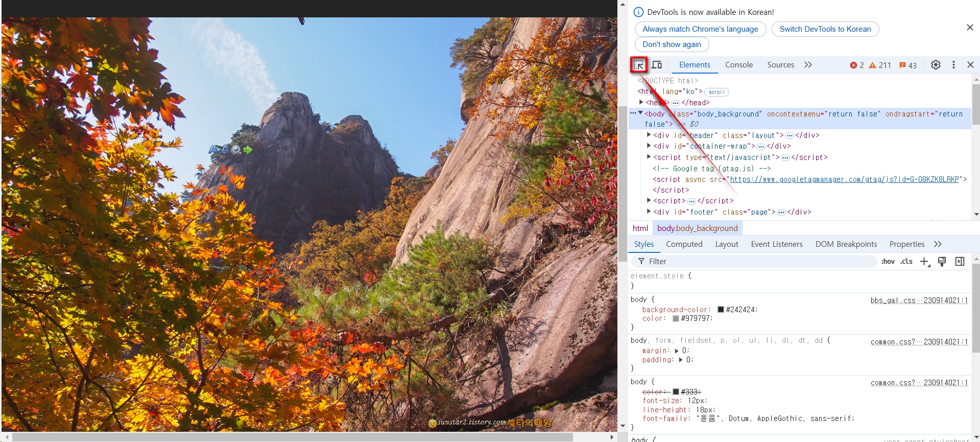Open the three-dot actions left of body row

(x=633, y=113)
